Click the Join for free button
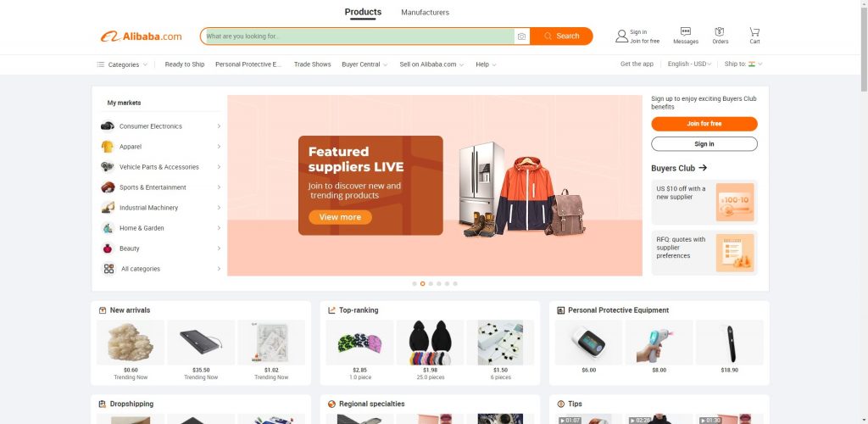The width and height of the screenshot is (868, 424). [704, 124]
